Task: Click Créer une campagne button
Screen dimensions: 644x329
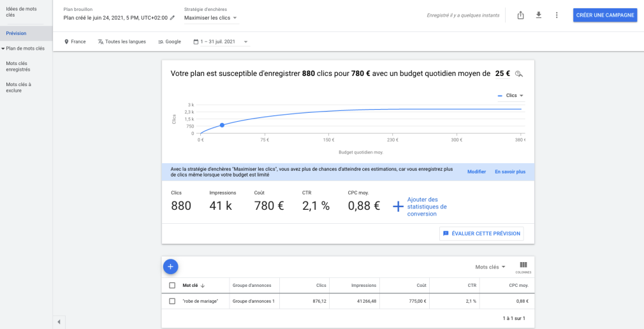Action: 605,15
